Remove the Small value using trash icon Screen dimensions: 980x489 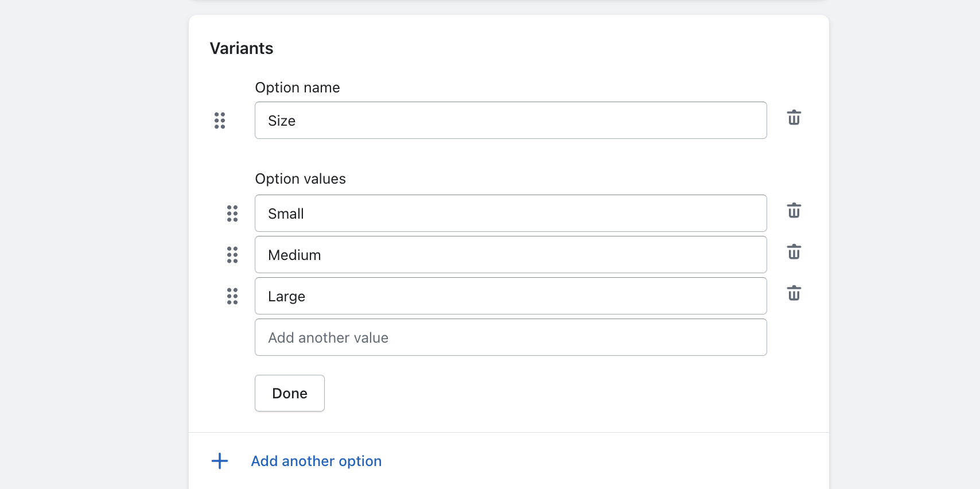(794, 211)
